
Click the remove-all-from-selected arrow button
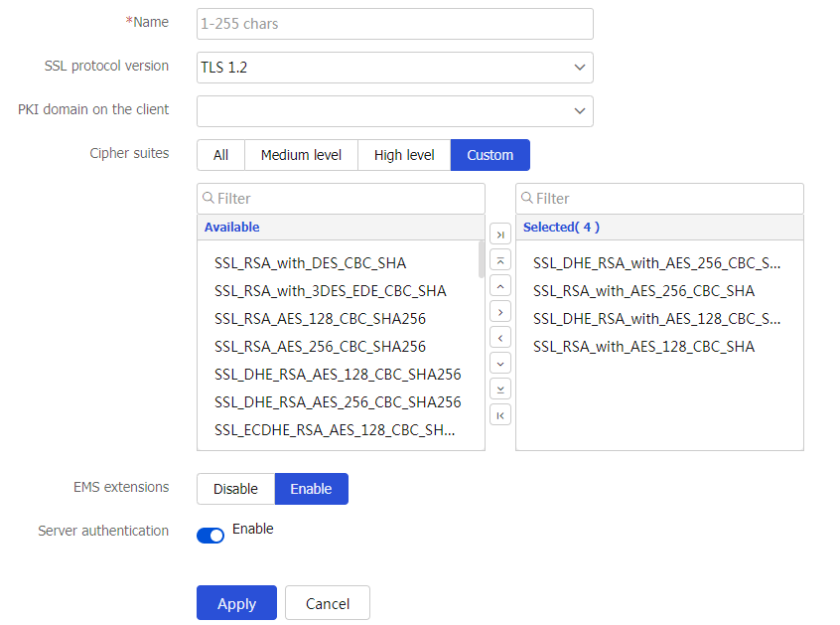click(500, 414)
